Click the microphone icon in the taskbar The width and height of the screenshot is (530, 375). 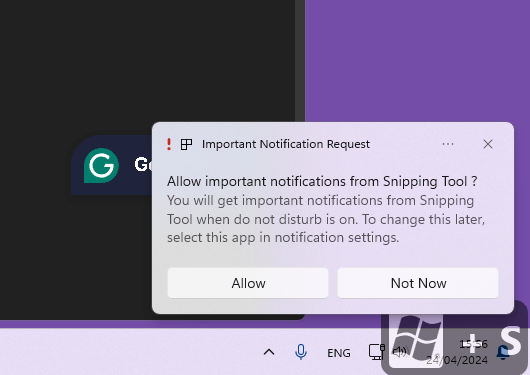[x=300, y=352]
